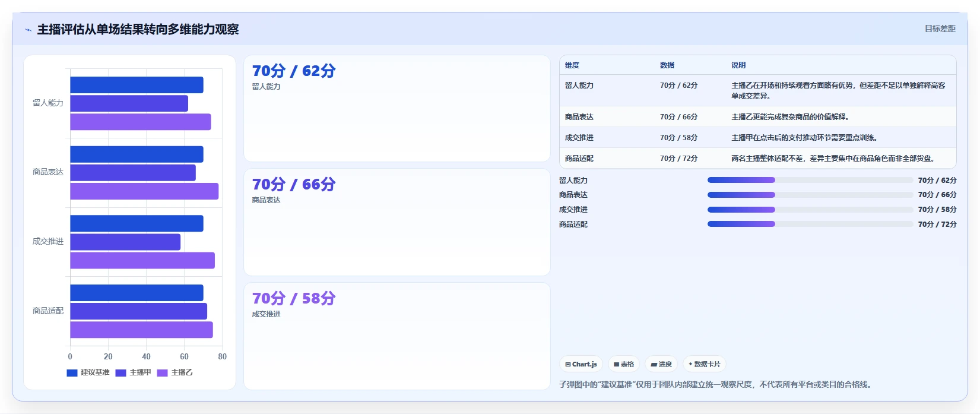Click the 目标差距 label in header
The image size is (980, 414).
940,29
